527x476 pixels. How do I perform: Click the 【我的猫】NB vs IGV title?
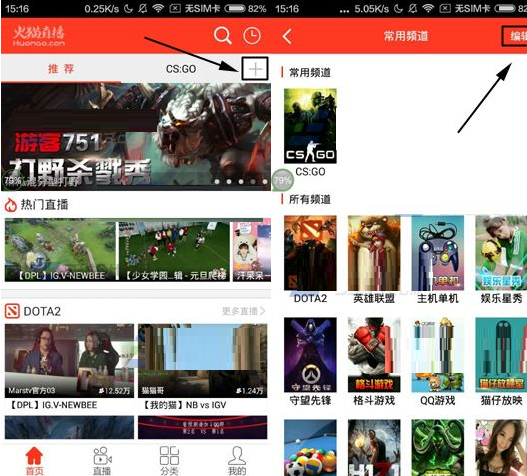pos(185,405)
